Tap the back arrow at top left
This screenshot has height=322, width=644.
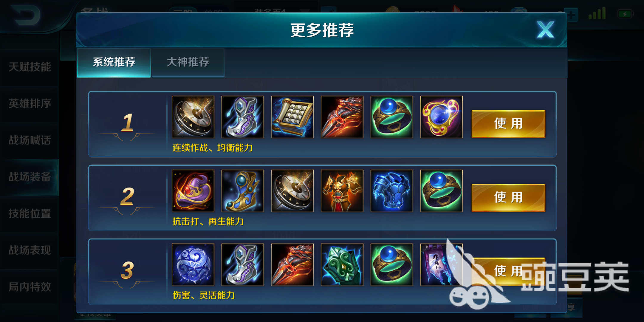tap(27, 16)
